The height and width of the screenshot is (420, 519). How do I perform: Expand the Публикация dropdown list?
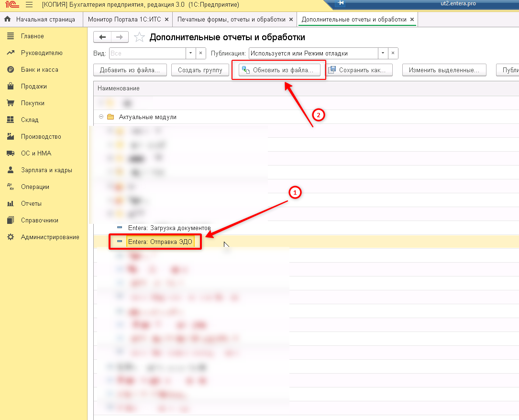(383, 53)
